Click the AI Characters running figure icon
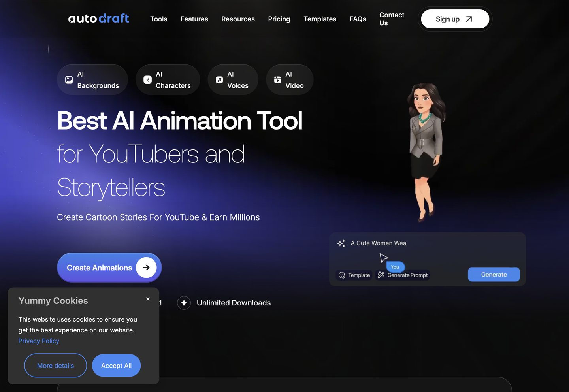This screenshot has height=392, width=569. pyautogui.click(x=147, y=80)
